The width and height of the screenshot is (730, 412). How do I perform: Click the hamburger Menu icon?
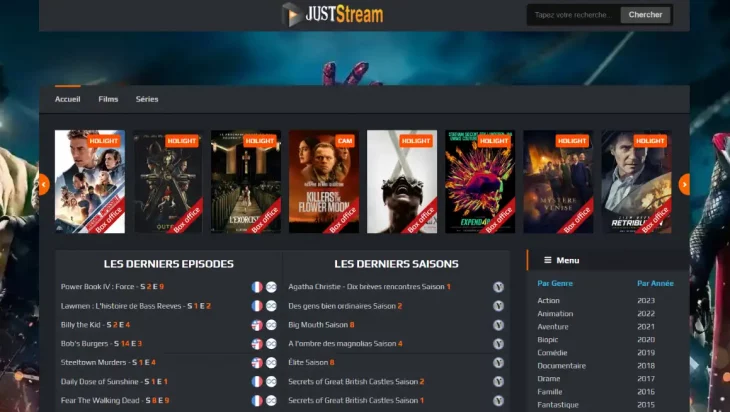[x=548, y=260]
